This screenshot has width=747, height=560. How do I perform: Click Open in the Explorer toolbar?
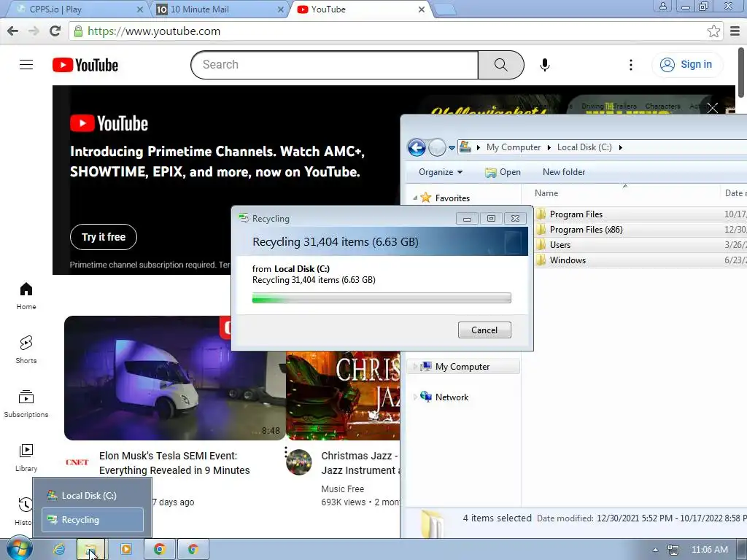pyautogui.click(x=503, y=172)
